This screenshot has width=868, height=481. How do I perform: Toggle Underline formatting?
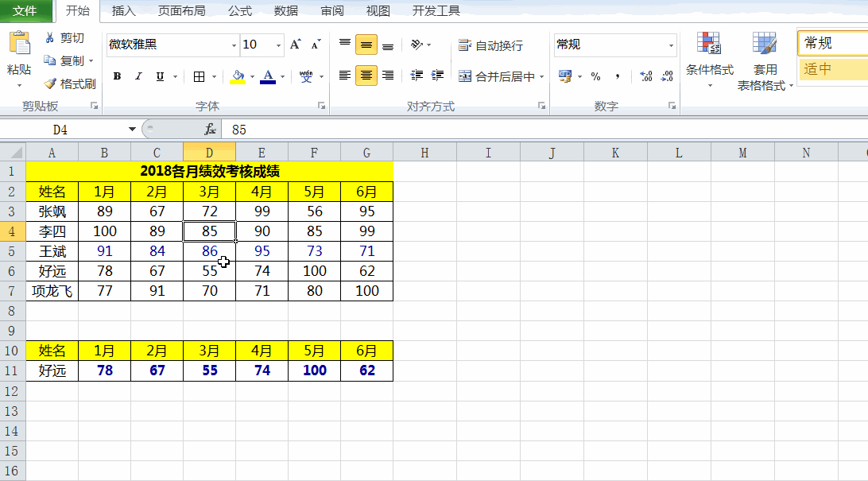[x=160, y=76]
